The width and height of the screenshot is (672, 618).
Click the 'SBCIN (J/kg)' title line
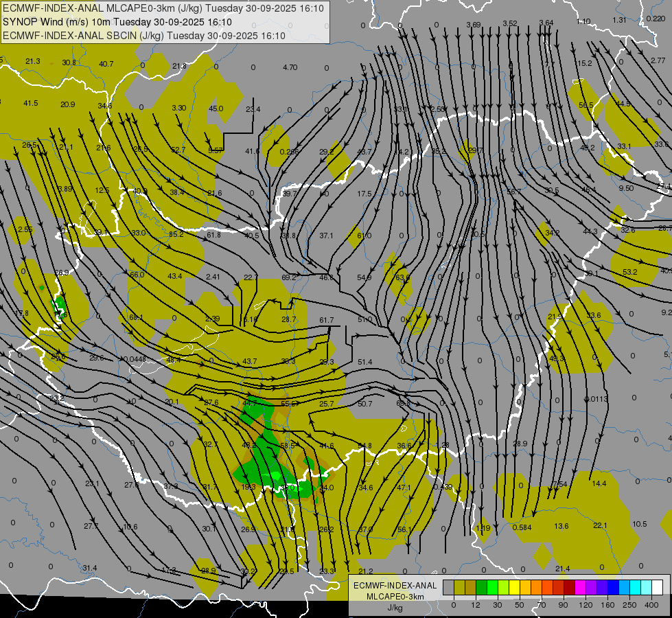144,36
